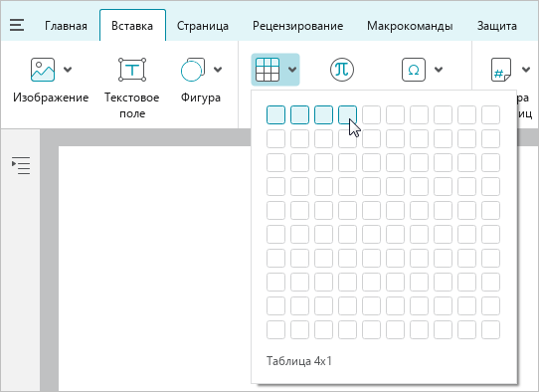The height and width of the screenshot is (392, 539).
Task: Switch to the Главная tab
Action: [x=66, y=26]
